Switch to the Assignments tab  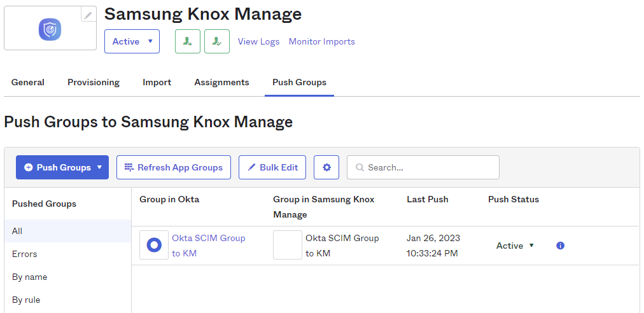(222, 83)
